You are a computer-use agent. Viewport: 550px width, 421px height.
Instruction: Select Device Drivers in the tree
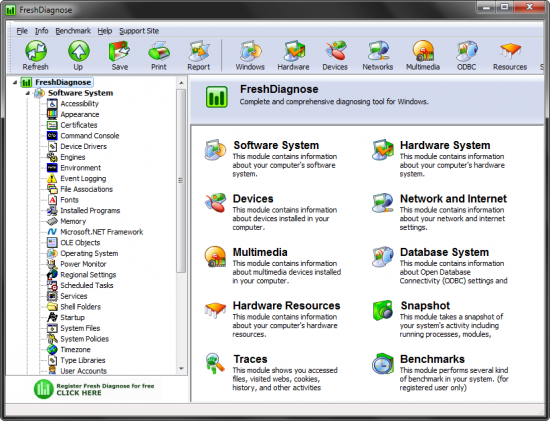(x=83, y=146)
